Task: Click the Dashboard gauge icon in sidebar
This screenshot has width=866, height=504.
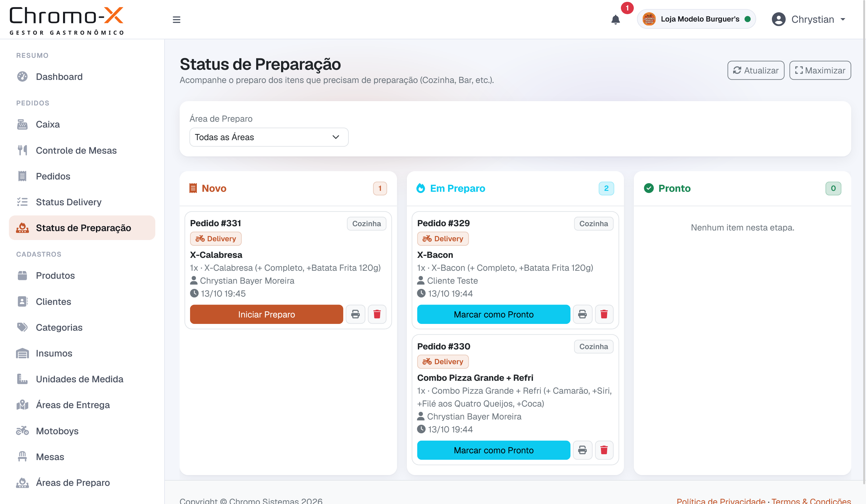Action: pyautogui.click(x=22, y=77)
